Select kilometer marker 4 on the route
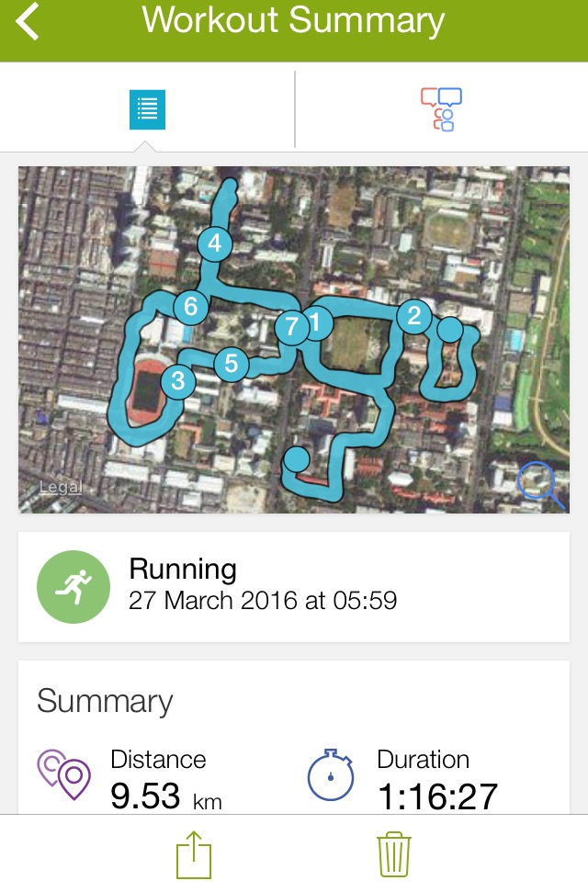Image resolution: width=588 pixels, height=892 pixels. pos(215,243)
